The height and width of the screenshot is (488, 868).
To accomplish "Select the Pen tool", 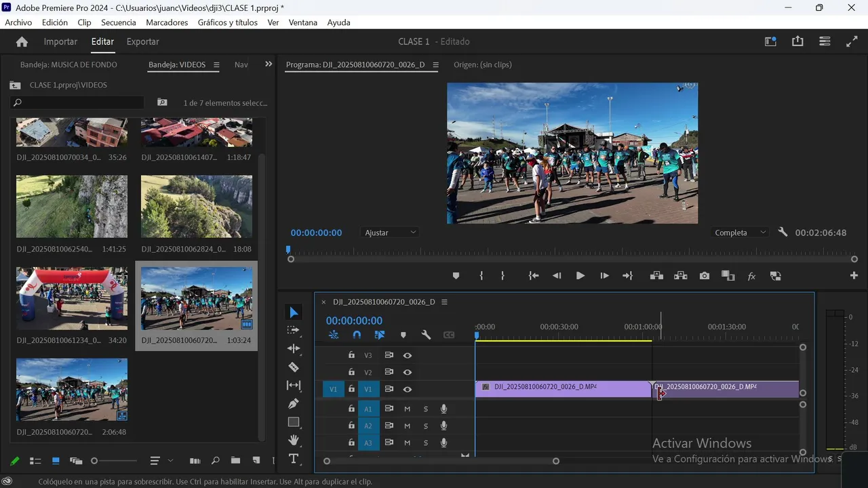I will coord(294,403).
